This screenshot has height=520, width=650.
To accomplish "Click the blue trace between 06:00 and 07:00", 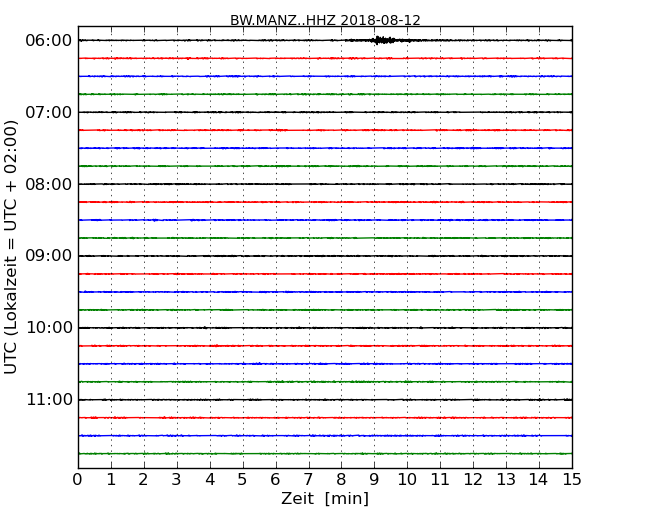I will 325,76.
